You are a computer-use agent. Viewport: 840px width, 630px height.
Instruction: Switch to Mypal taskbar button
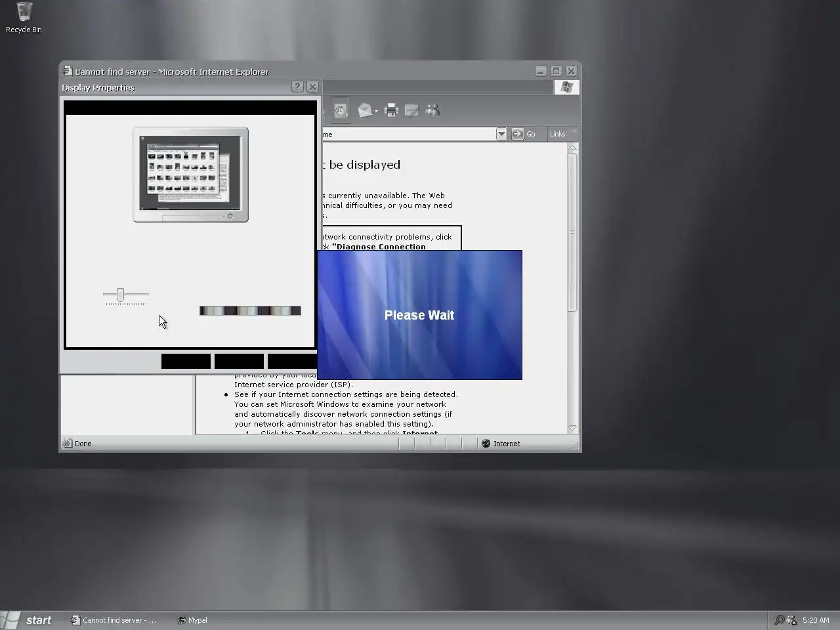192,620
